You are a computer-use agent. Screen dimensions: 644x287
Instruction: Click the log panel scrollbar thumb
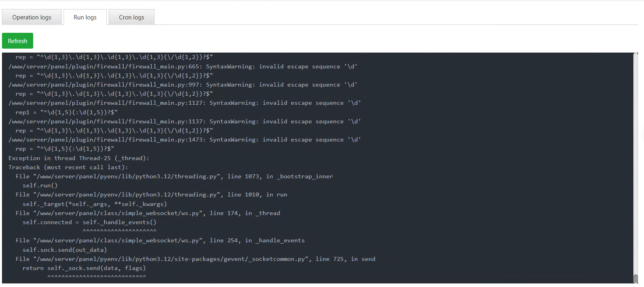(x=635, y=278)
